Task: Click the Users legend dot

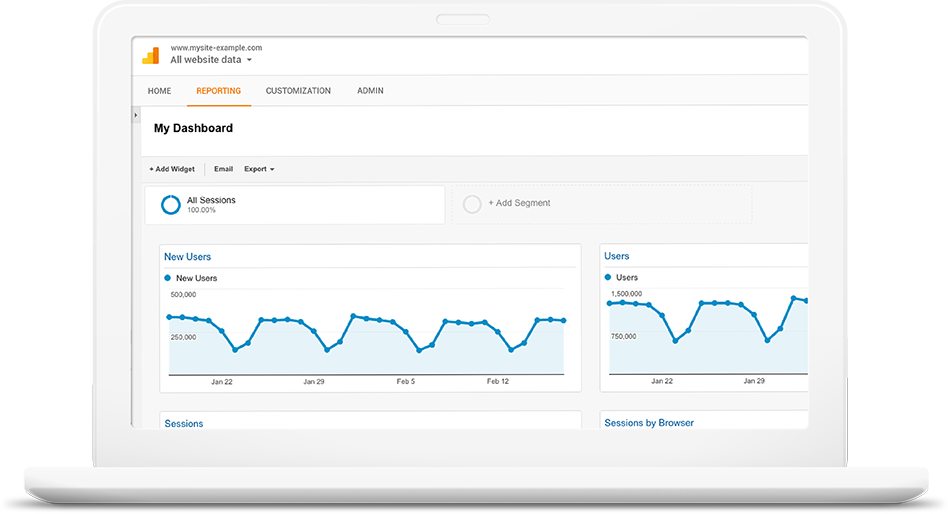Action: point(607,277)
